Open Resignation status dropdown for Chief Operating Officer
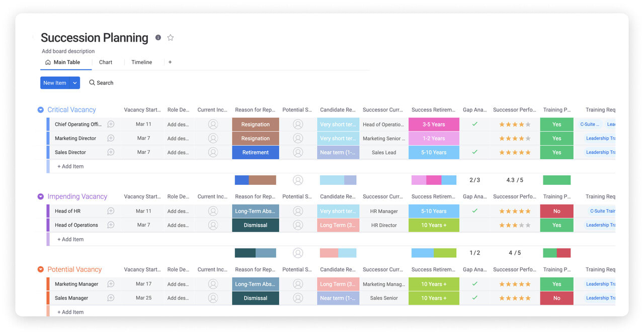 pos(256,124)
